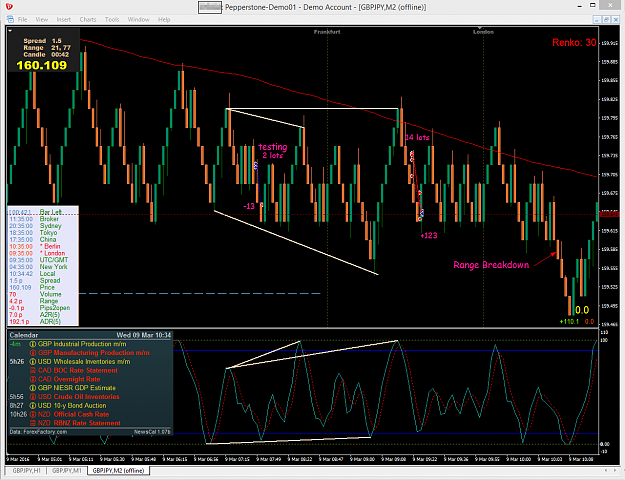Click the 'GBP Industrial Production m/m' calendar row
Screen dimensions: 625x480
click(90, 344)
